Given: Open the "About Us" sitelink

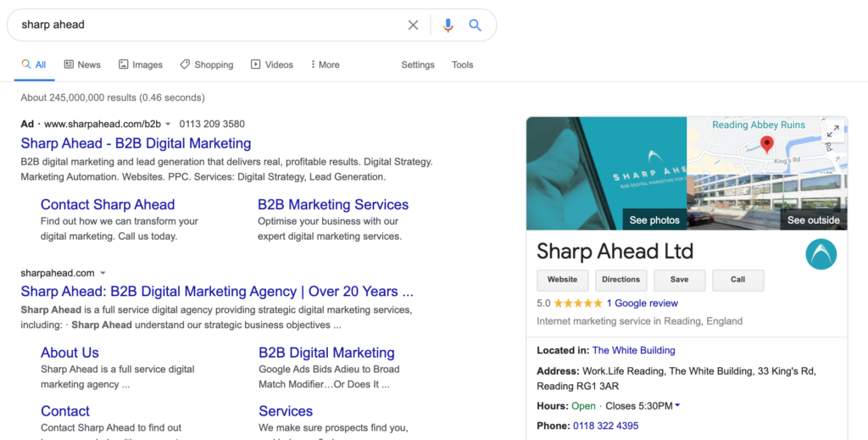Looking at the screenshot, I should [70, 353].
